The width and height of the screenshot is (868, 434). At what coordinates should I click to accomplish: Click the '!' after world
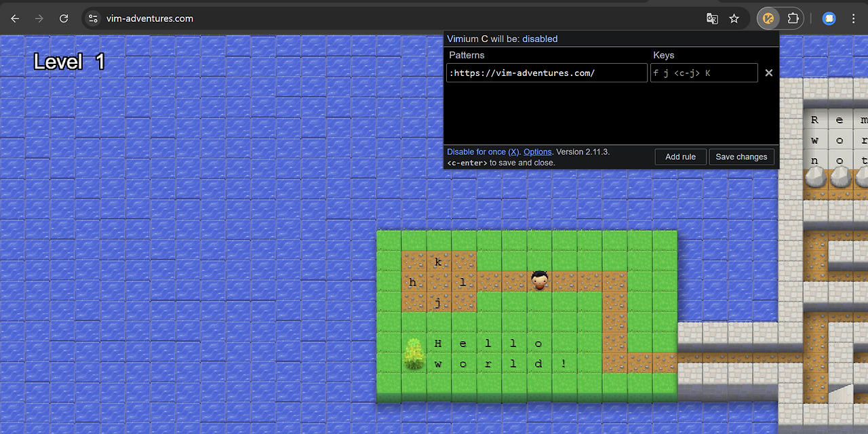pyautogui.click(x=564, y=363)
